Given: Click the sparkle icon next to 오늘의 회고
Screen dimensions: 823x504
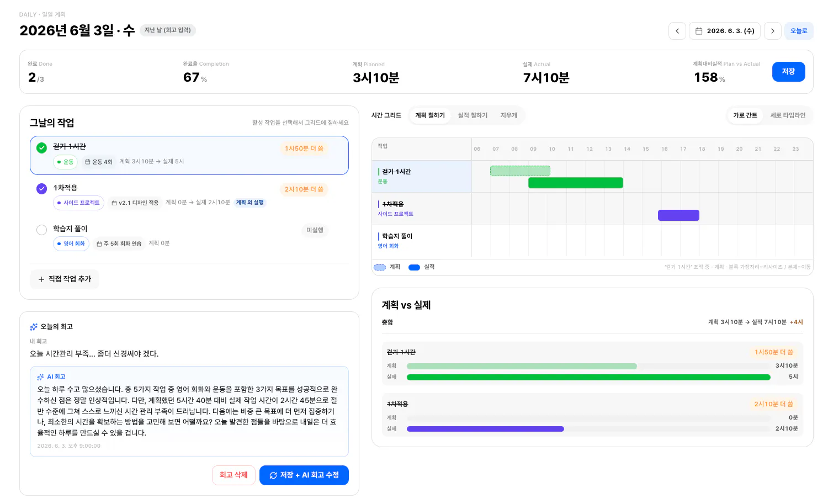Looking at the screenshot, I should [34, 327].
